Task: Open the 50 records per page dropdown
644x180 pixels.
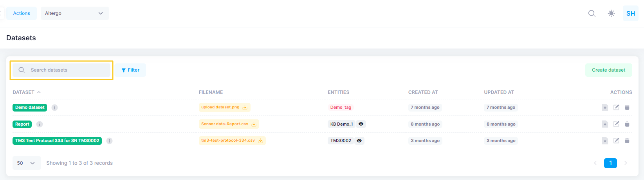Action: point(27,163)
